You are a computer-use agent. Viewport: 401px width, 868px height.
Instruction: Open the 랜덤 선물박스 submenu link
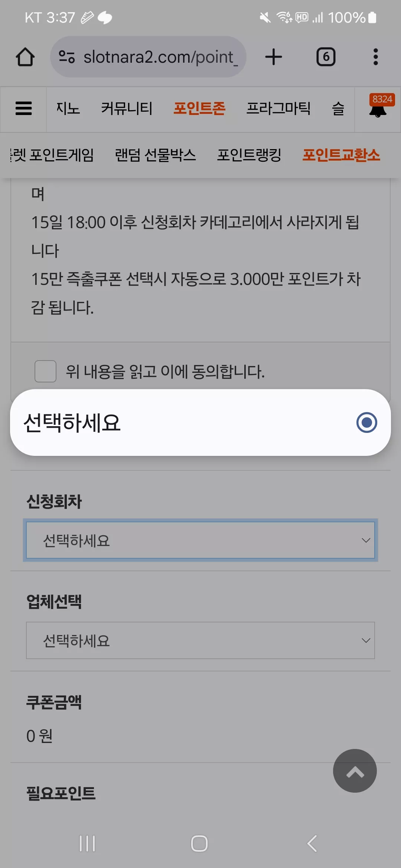click(155, 155)
